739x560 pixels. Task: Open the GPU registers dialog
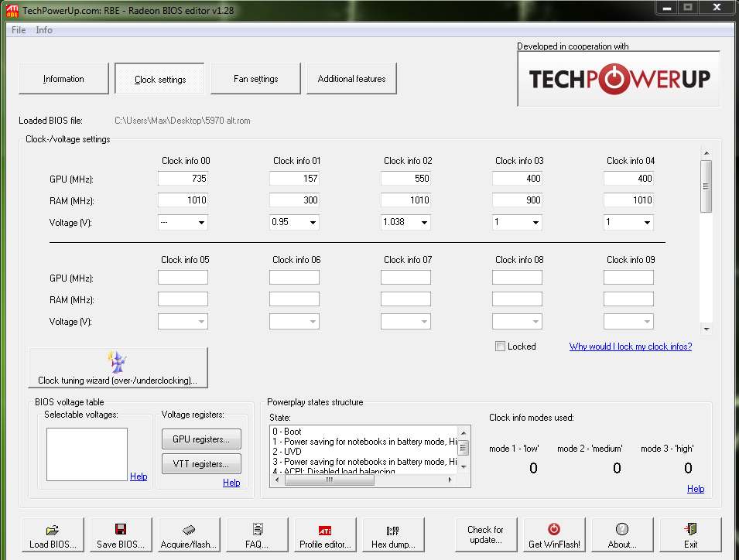[201, 439]
